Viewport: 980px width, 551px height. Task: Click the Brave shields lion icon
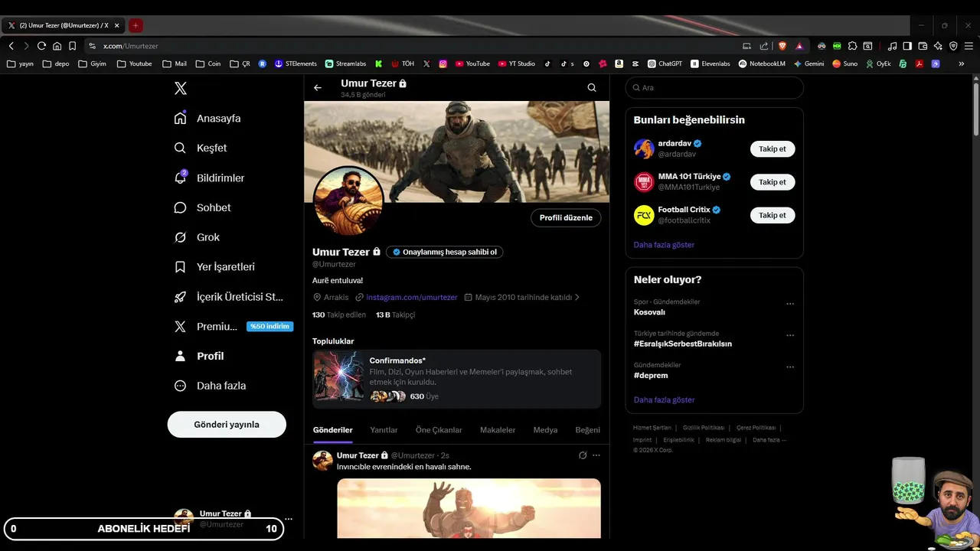click(x=782, y=46)
